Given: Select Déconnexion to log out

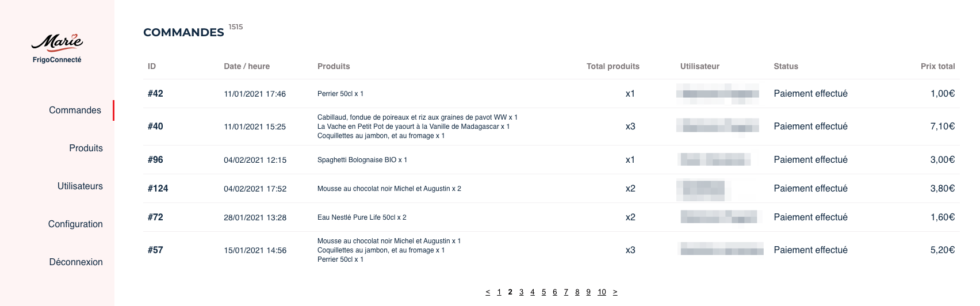Looking at the screenshot, I should [76, 262].
